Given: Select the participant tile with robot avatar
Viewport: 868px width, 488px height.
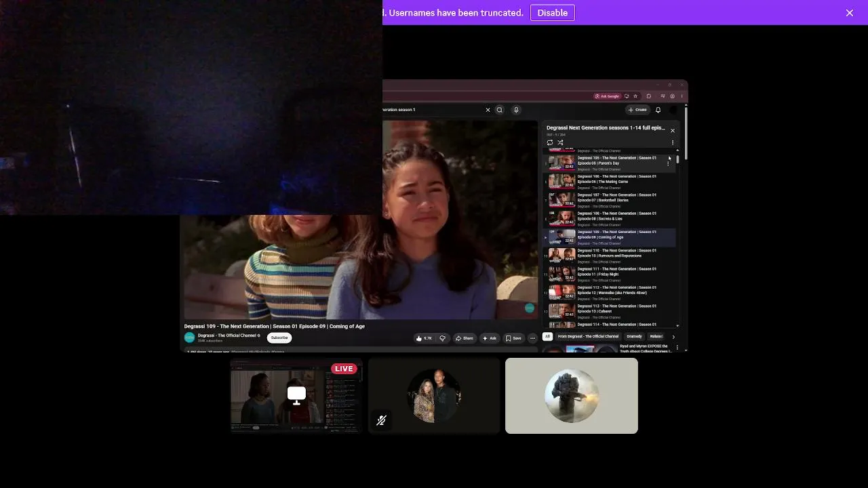Looking at the screenshot, I should (x=572, y=396).
